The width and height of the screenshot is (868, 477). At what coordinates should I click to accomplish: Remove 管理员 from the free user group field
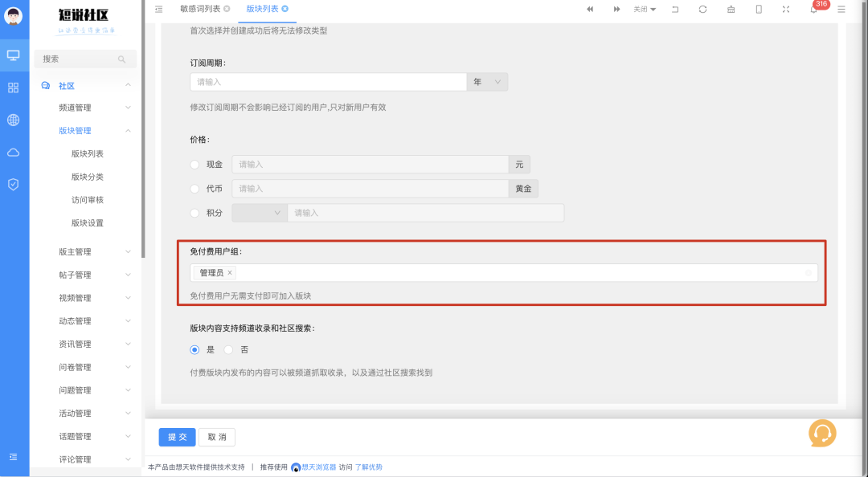(x=230, y=273)
